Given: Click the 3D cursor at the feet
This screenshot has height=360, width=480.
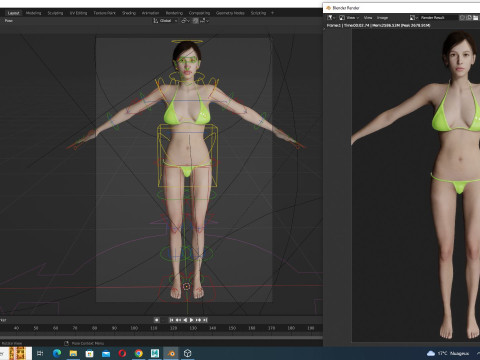Looking at the screenshot, I should [x=186, y=286].
